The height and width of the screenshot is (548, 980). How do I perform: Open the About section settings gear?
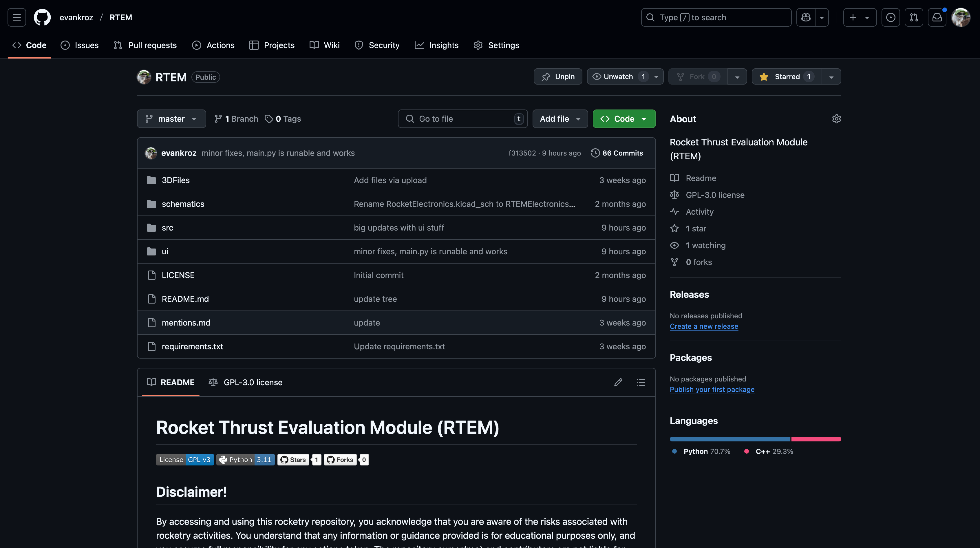[837, 119]
